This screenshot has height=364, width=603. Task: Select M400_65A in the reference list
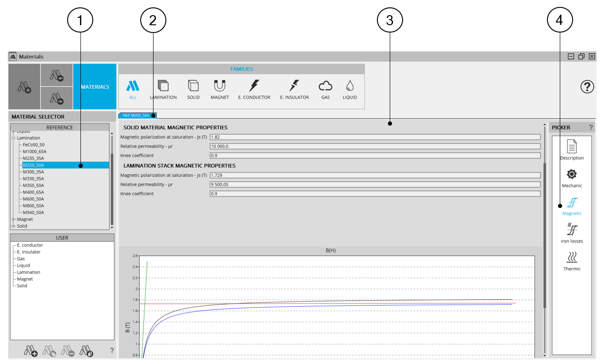click(x=34, y=192)
